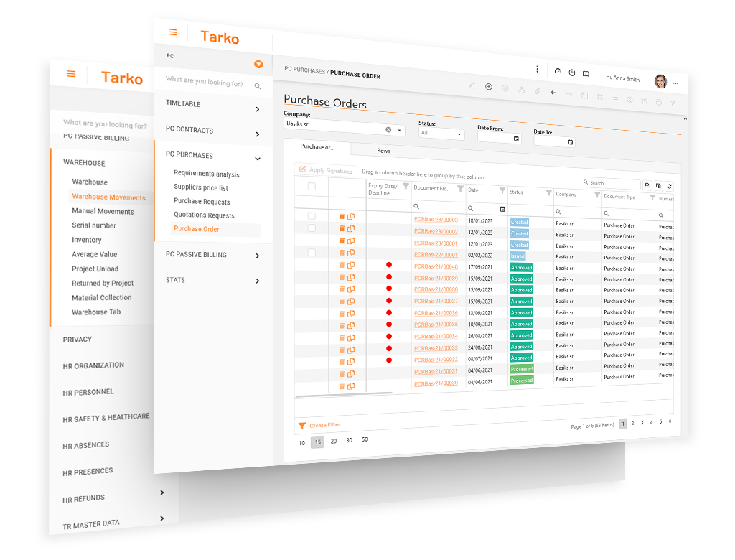Open document link PORBas-21/00040
Viewport: 735px width, 560px height.
click(x=436, y=267)
